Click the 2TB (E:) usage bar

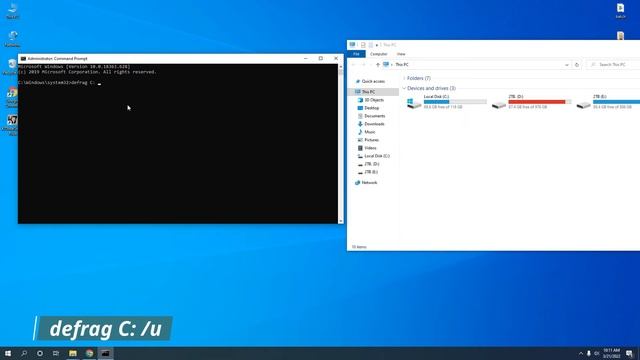point(616,102)
